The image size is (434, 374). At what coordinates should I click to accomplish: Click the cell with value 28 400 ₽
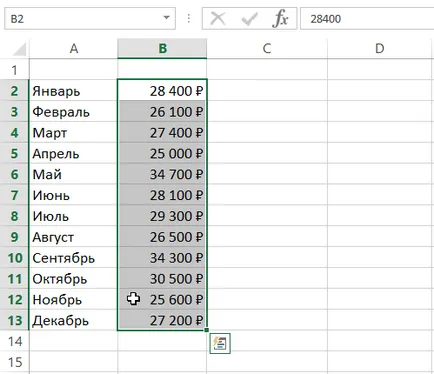coord(162,91)
